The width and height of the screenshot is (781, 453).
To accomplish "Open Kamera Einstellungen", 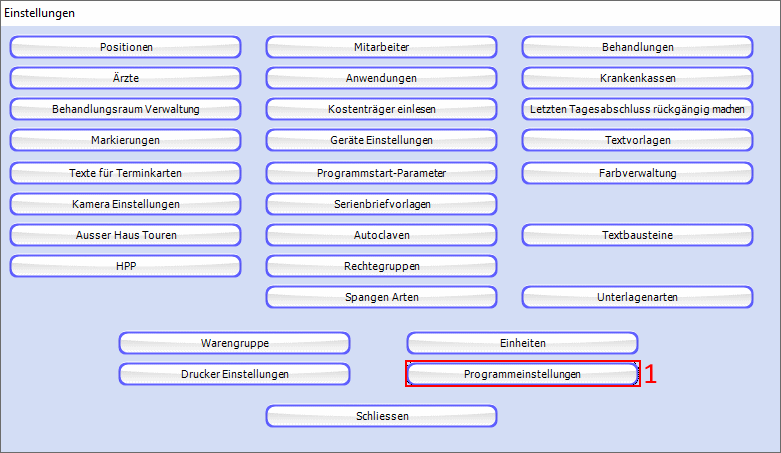I will [x=125, y=204].
